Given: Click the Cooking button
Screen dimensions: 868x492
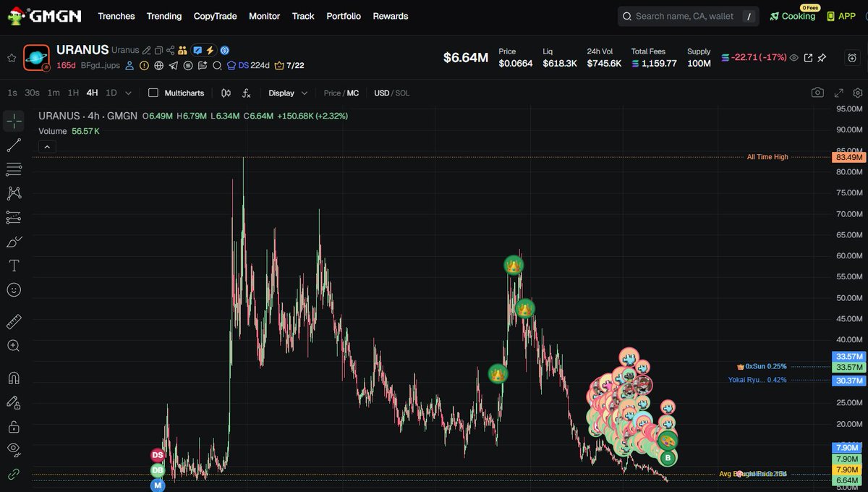Looking at the screenshot, I should click(792, 16).
